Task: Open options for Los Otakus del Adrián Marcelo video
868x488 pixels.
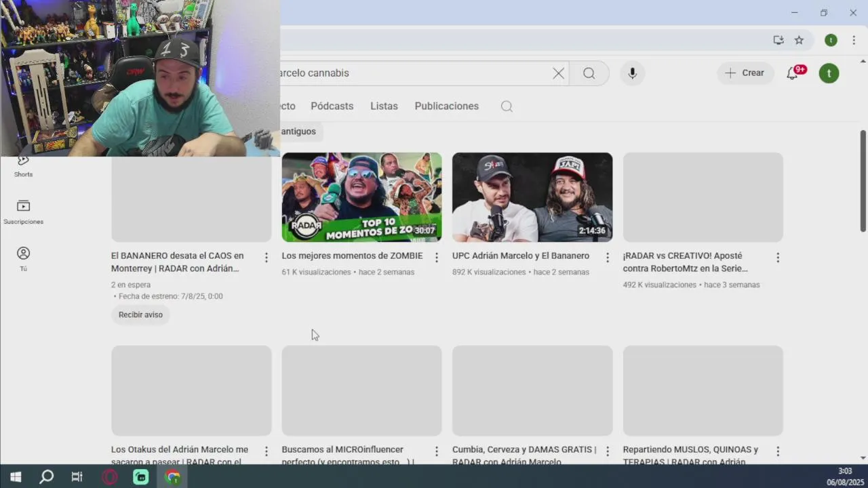Action: tap(266, 451)
